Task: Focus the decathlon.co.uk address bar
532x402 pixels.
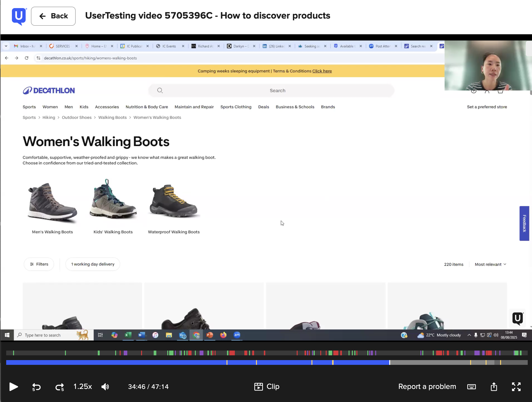Action: [90, 58]
